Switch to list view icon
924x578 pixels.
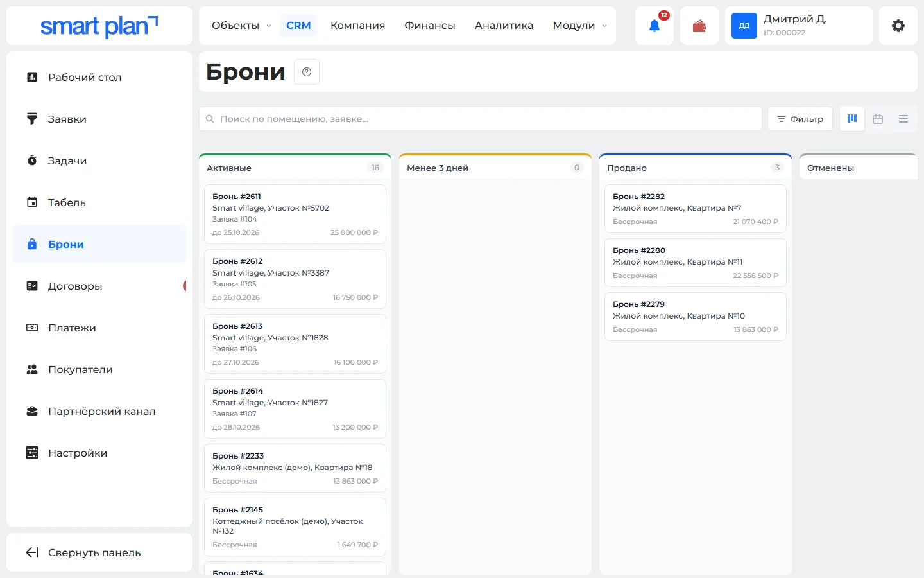[903, 119]
